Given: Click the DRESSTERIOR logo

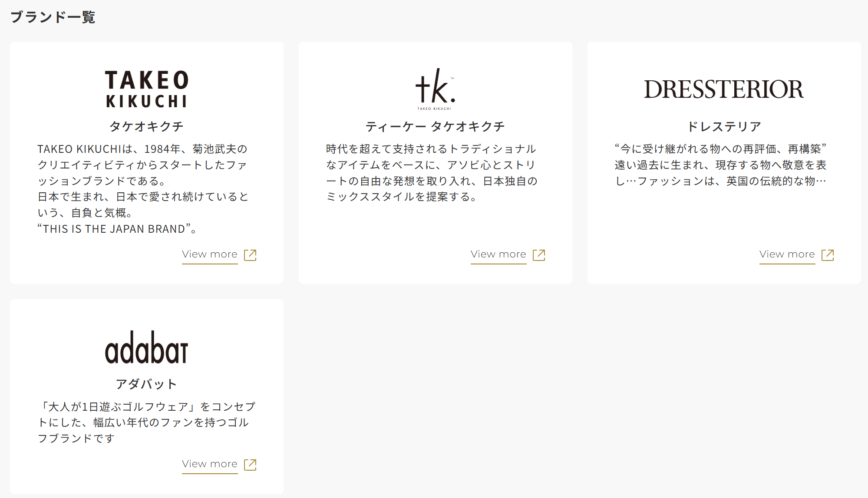Looking at the screenshot, I should pos(724,89).
